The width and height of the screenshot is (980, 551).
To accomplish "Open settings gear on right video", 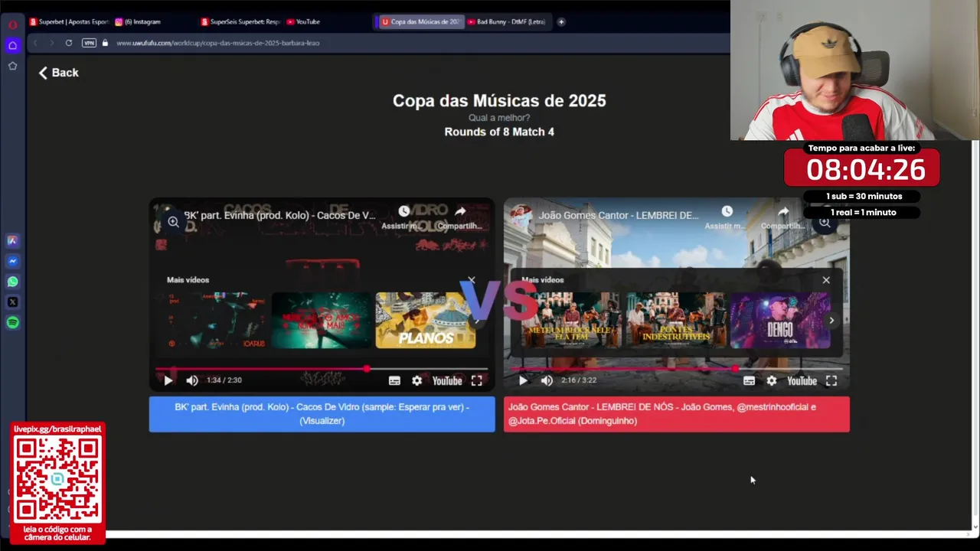I will tap(771, 380).
